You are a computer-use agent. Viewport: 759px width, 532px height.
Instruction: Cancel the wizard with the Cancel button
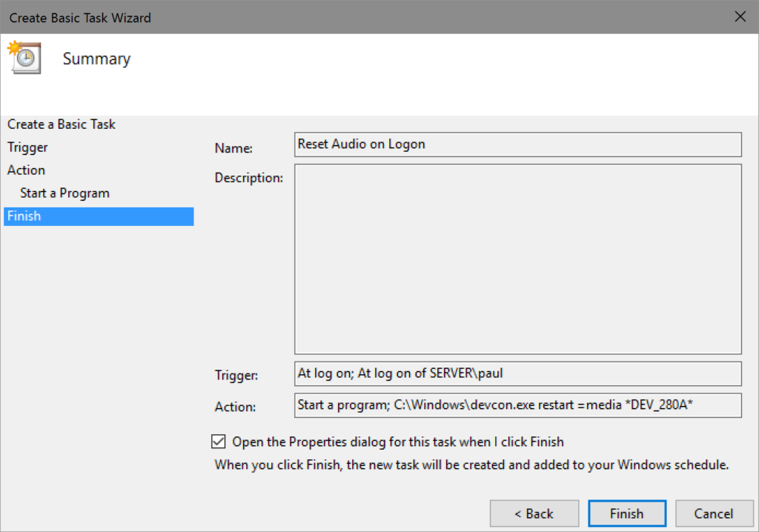(713, 513)
